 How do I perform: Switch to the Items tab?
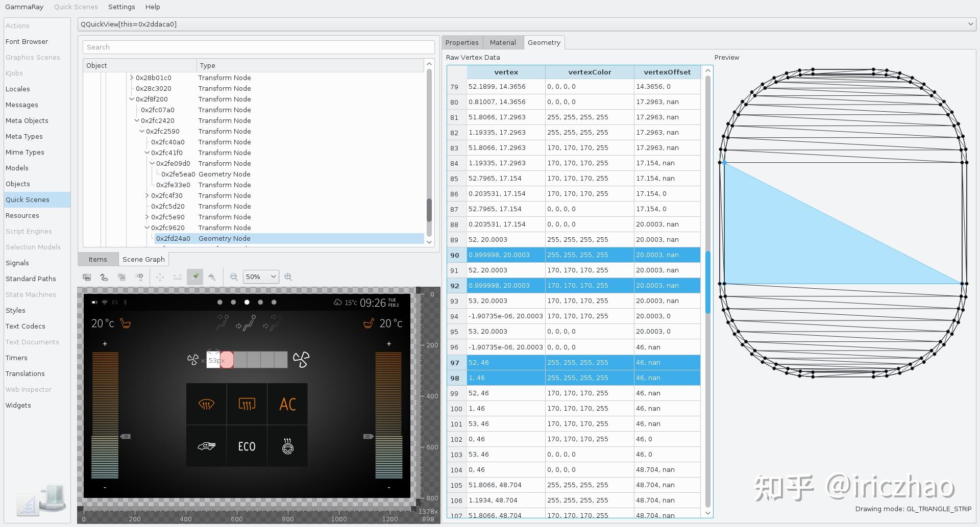97,259
